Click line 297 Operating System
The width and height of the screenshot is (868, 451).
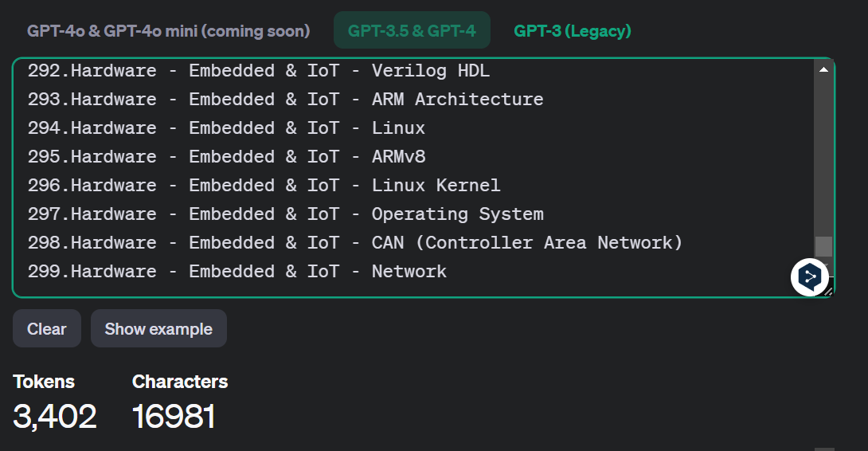(286, 214)
